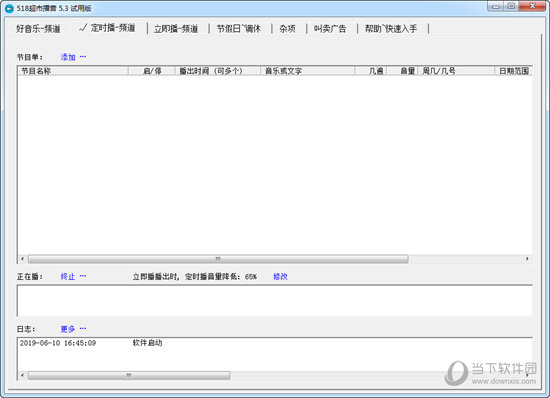Switch to the 叫卖广告 tab
This screenshot has width=550, height=398.
click(x=330, y=29)
